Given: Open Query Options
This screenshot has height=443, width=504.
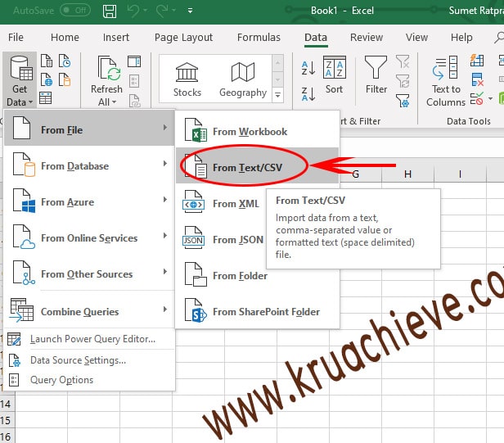Looking at the screenshot, I should click(89, 380).
